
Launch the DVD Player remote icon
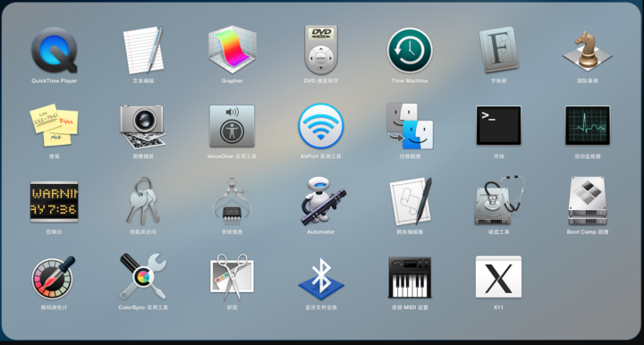pos(321,50)
